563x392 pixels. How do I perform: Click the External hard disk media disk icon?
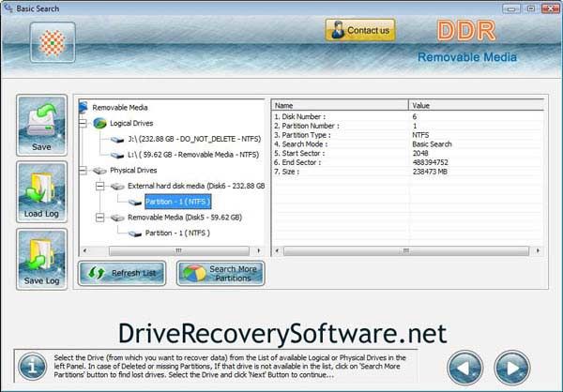point(117,187)
